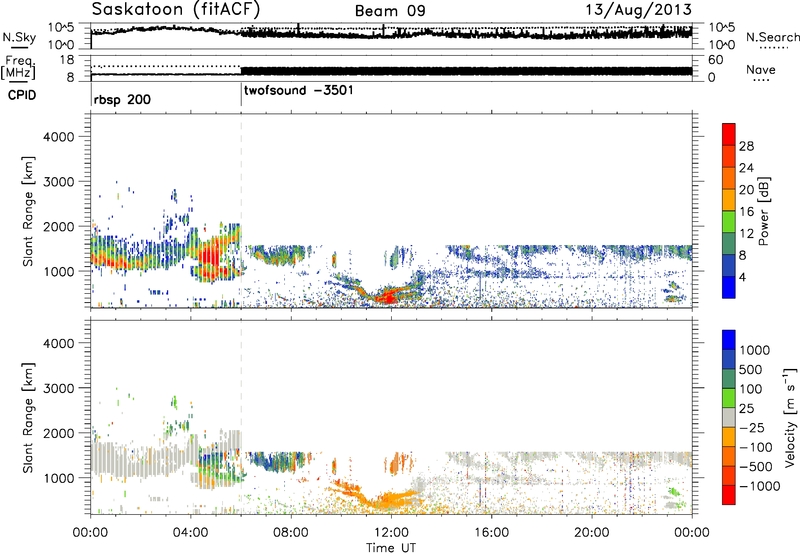800x554 pixels.
Task: Click the 'Velocity [m s-1]' color bar label
Action: click(790, 417)
